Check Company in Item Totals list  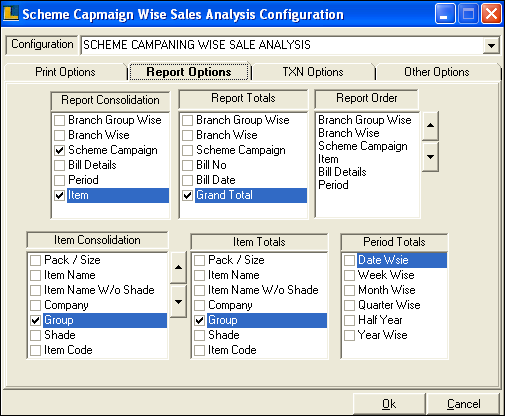pos(199,305)
